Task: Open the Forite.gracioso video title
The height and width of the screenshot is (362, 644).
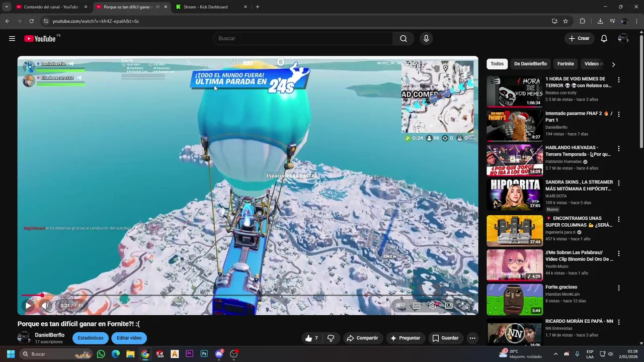Action: (561, 287)
